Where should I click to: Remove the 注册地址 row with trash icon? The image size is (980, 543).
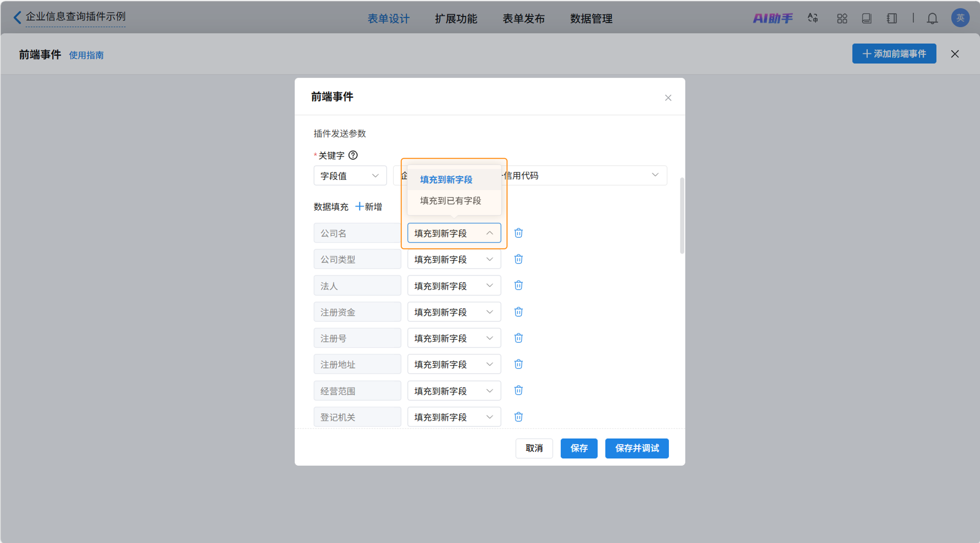point(518,364)
